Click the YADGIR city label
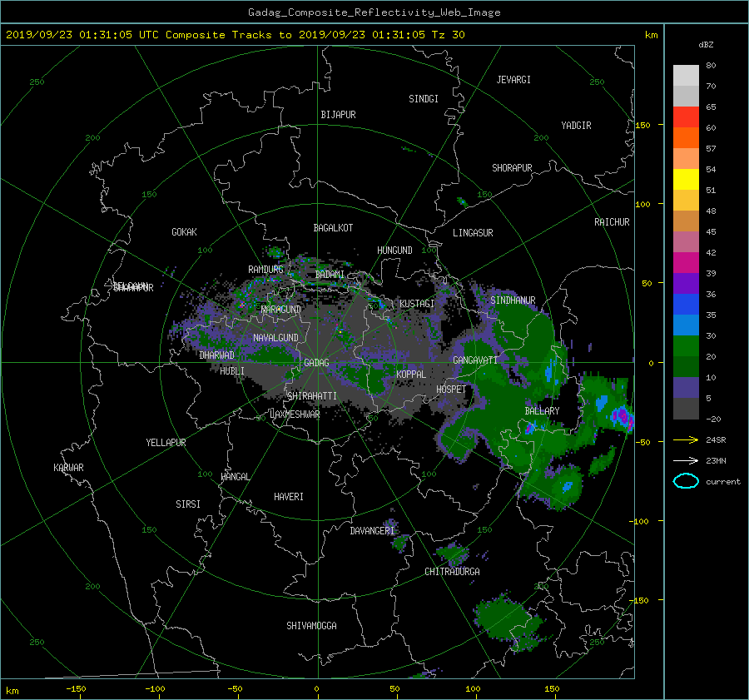The height and width of the screenshot is (700, 749). point(576,126)
